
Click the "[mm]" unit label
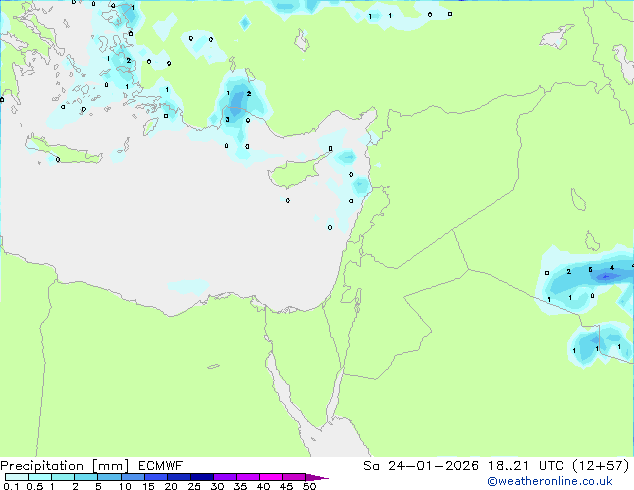point(110,466)
